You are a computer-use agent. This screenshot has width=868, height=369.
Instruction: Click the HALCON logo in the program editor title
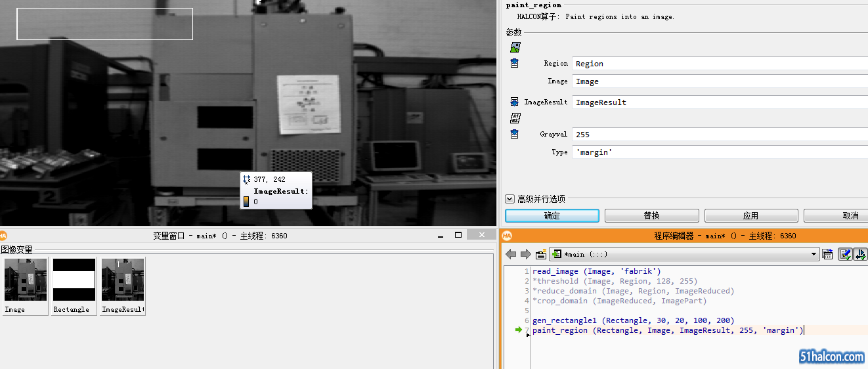[507, 235]
